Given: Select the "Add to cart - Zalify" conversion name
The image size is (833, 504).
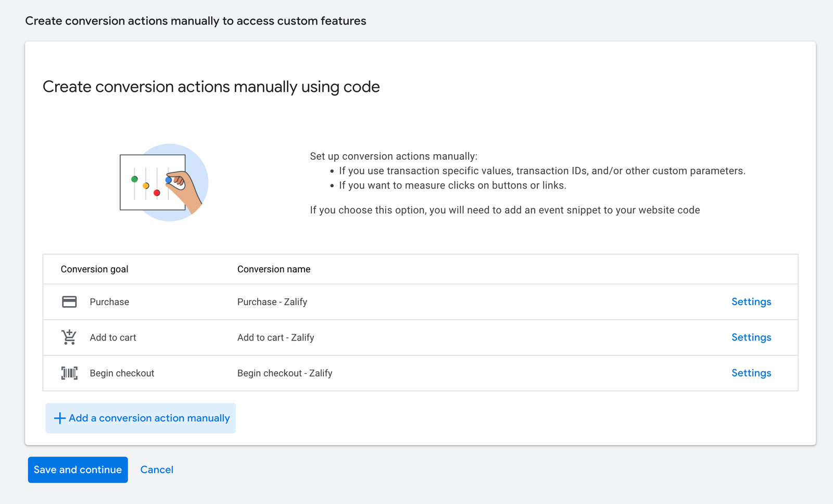Looking at the screenshot, I should (275, 337).
